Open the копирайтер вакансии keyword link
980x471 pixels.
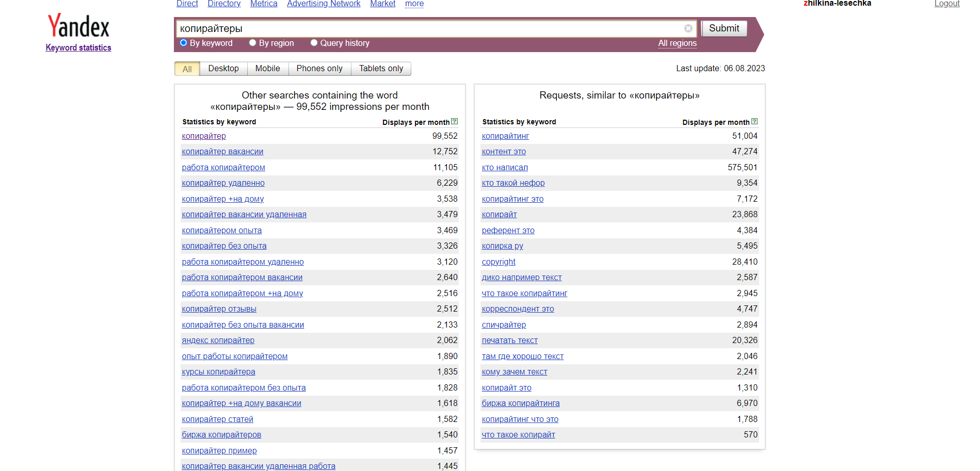pyautogui.click(x=222, y=152)
